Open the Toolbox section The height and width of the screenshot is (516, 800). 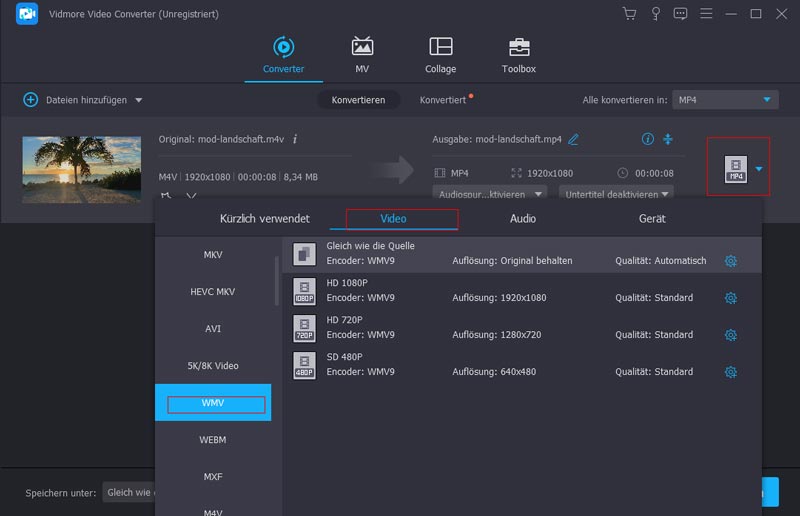coord(518,56)
